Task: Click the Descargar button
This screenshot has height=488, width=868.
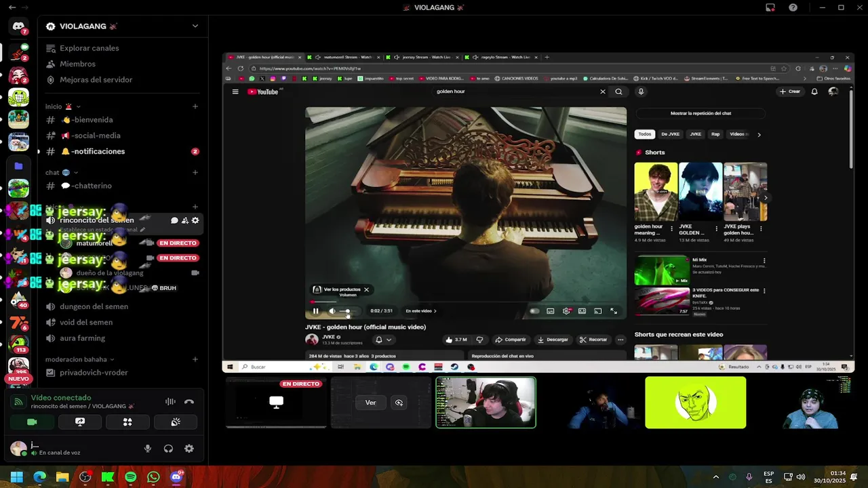Action: tap(553, 340)
